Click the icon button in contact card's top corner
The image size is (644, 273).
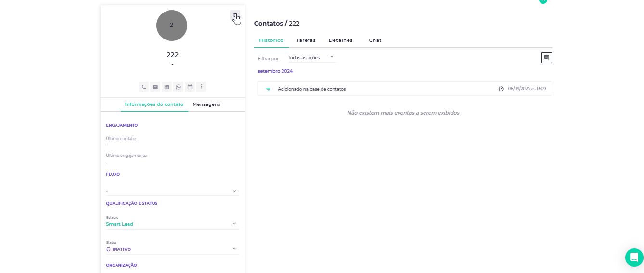point(235,15)
